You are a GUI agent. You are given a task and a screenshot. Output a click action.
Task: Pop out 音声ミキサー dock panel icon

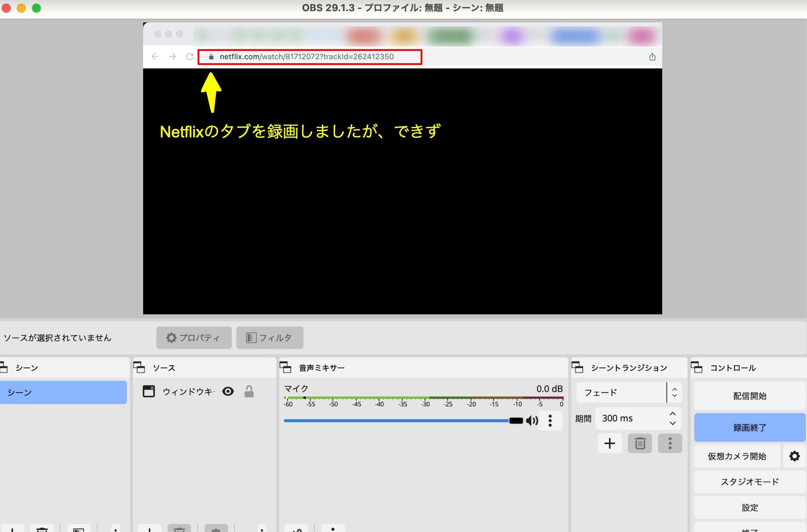click(285, 367)
